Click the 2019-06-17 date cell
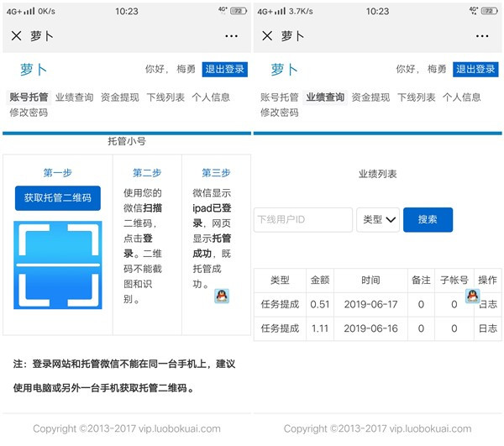The image size is (504, 446). pos(371,304)
